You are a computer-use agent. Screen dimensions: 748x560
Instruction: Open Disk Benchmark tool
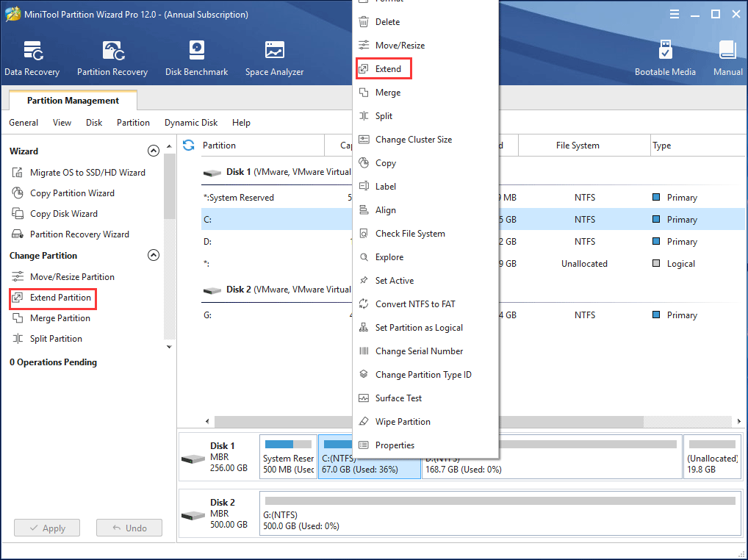tap(196, 58)
